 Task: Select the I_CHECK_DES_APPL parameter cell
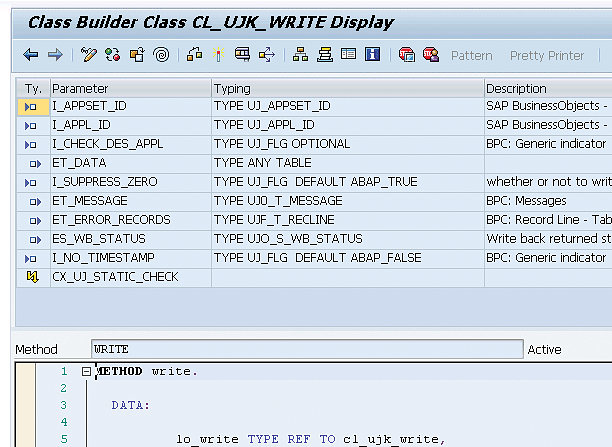131,144
